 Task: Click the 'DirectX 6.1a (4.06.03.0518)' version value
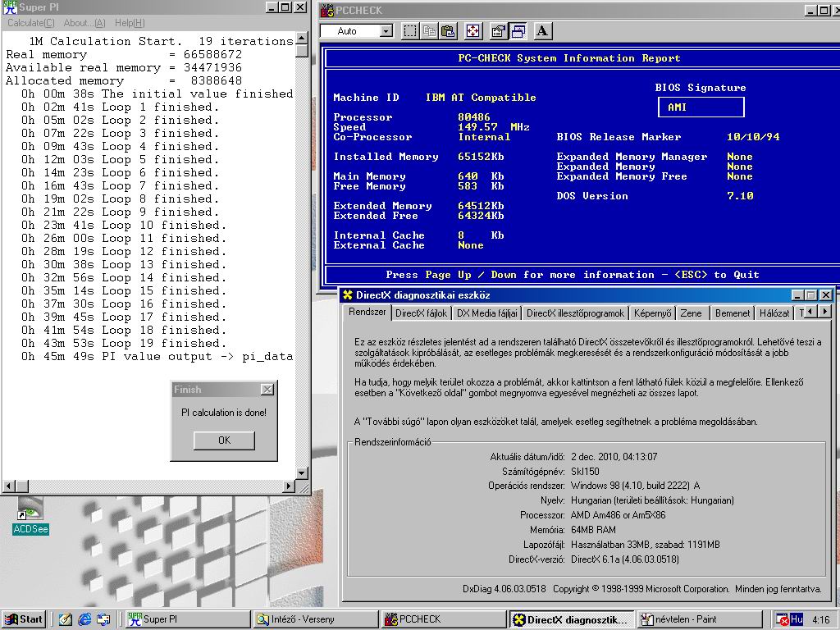pos(624,559)
